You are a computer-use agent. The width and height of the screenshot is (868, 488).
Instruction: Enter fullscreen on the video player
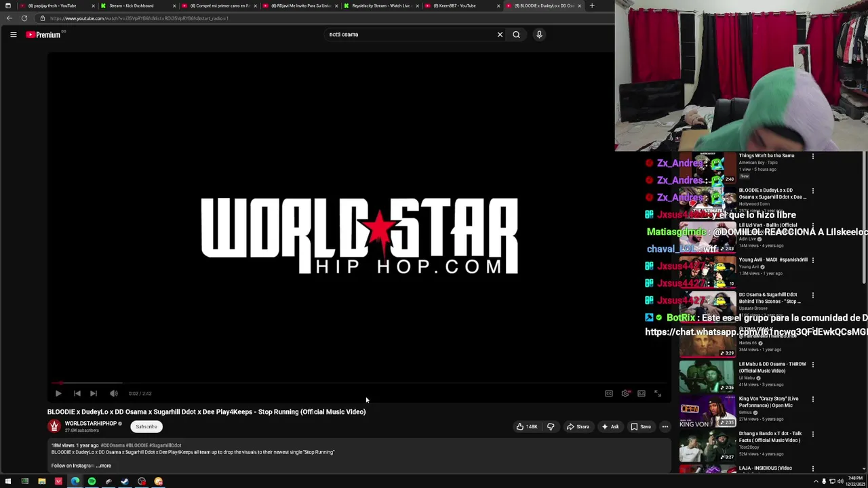tap(658, 393)
